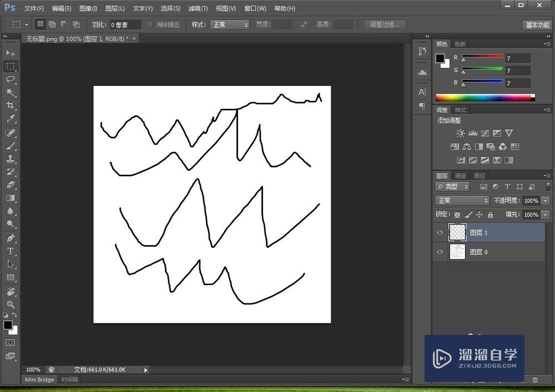
Task: Add a Brightness/Contrast adjustment
Action: pyautogui.click(x=460, y=133)
